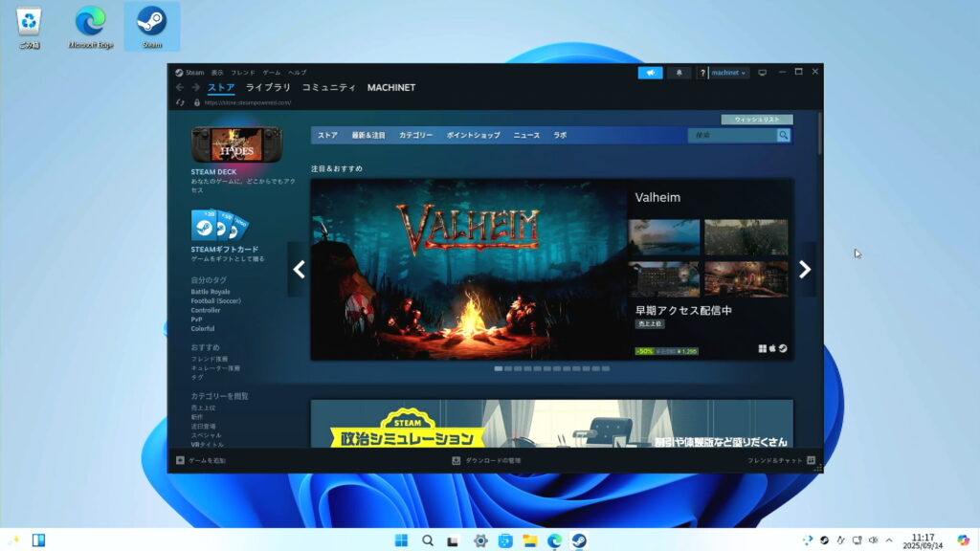The height and width of the screenshot is (551, 980).
Task: Click into the store search field
Action: click(x=732, y=136)
